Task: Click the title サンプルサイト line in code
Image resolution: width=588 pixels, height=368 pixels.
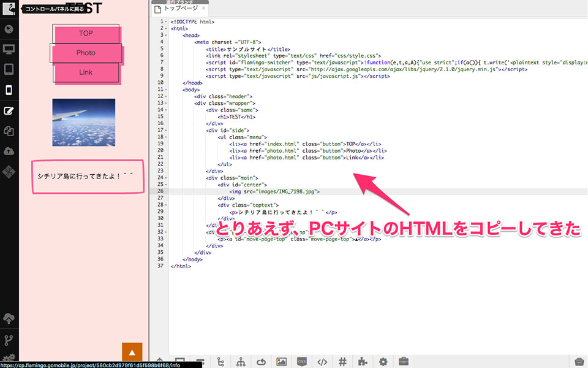Action: (248, 49)
